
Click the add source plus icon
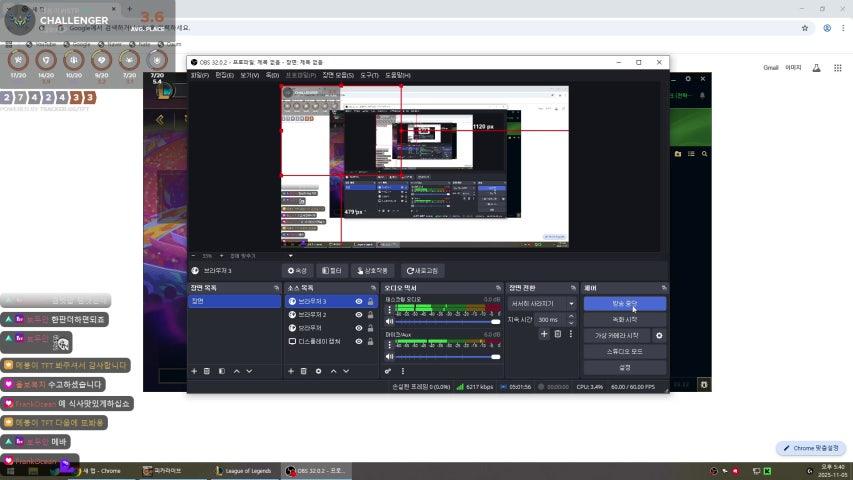click(x=290, y=371)
